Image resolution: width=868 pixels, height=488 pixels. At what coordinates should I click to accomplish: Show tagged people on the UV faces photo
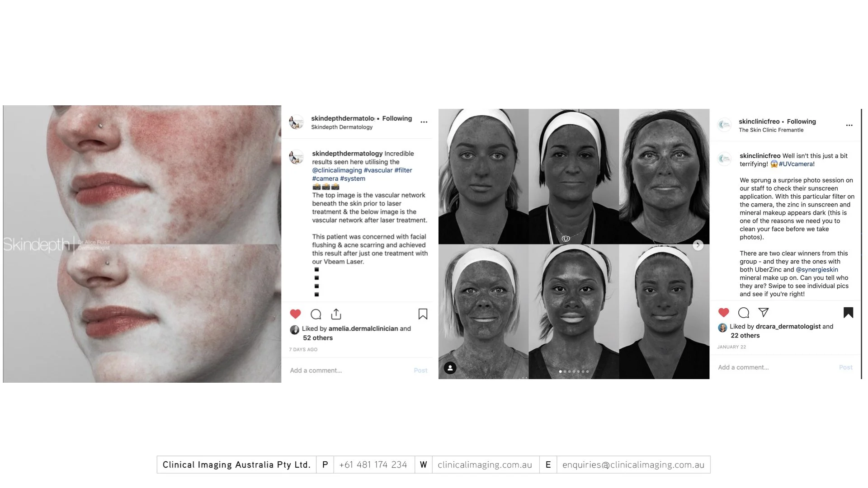click(x=450, y=368)
